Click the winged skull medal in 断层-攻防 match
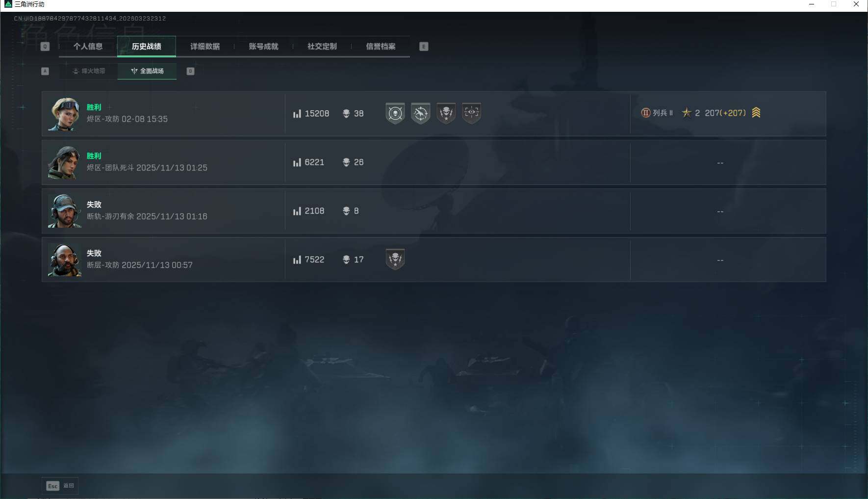868x499 pixels. pyautogui.click(x=395, y=259)
